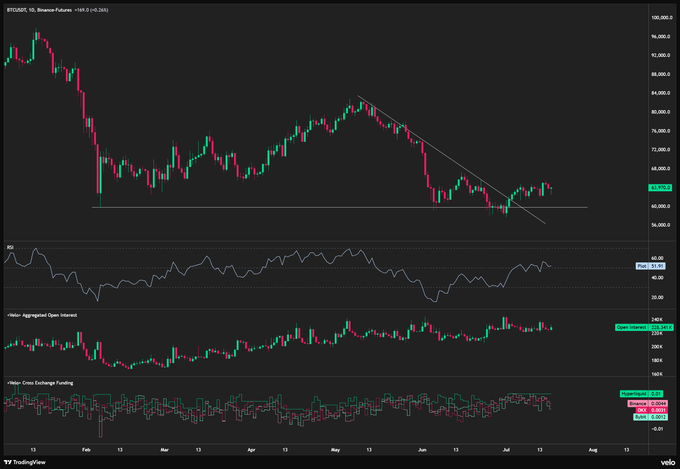Click the 80,000.0 price axis label

coord(661,112)
